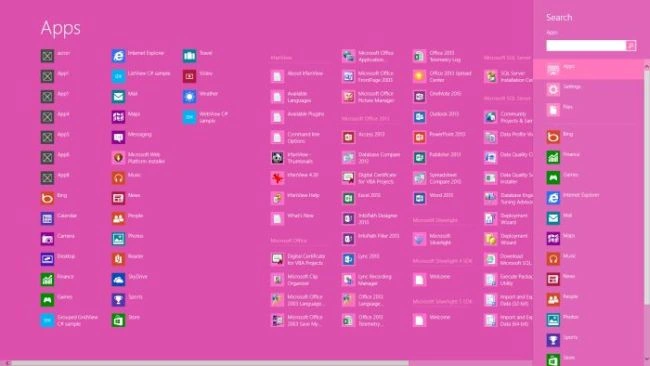Open Microsoft Office FrontPage 2003
Viewport: 650px width, 366px height.
click(x=368, y=76)
